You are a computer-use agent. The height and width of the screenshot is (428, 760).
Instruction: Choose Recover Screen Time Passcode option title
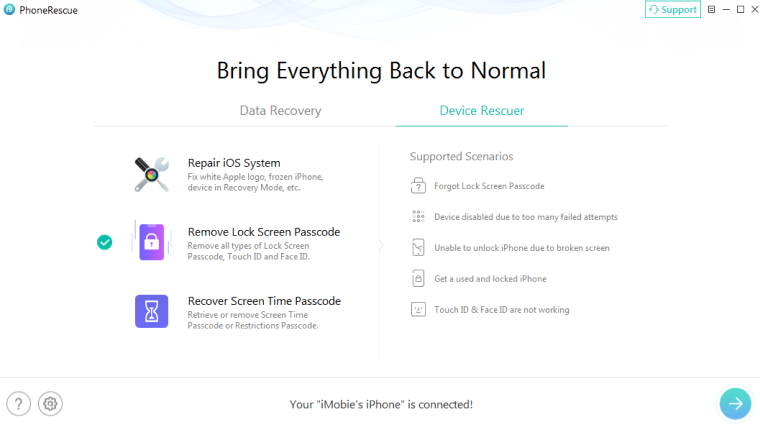(264, 301)
